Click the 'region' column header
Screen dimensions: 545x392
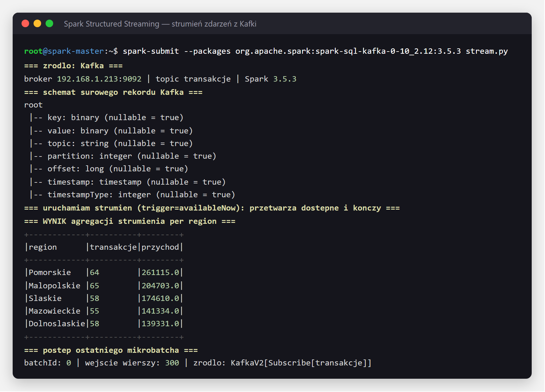[x=43, y=247]
